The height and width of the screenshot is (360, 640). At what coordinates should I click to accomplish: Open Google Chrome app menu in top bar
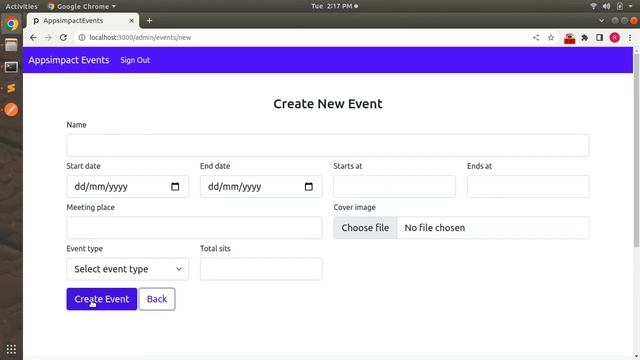(82, 6)
